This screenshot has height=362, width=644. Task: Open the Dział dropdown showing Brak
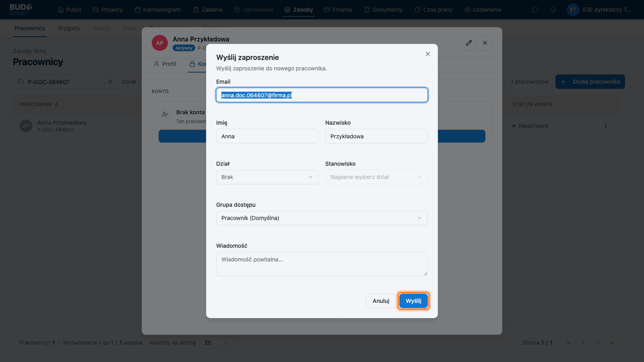(x=267, y=177)
